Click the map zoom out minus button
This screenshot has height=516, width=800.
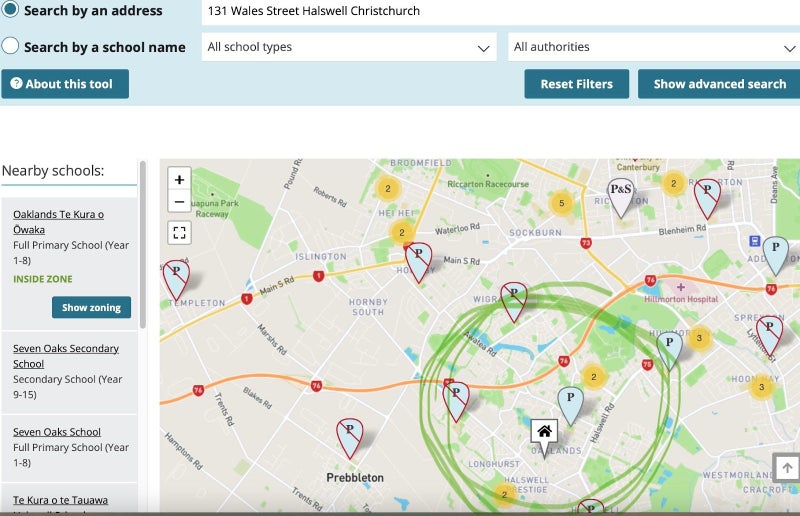pyautogui.click(x=179, y=201)
